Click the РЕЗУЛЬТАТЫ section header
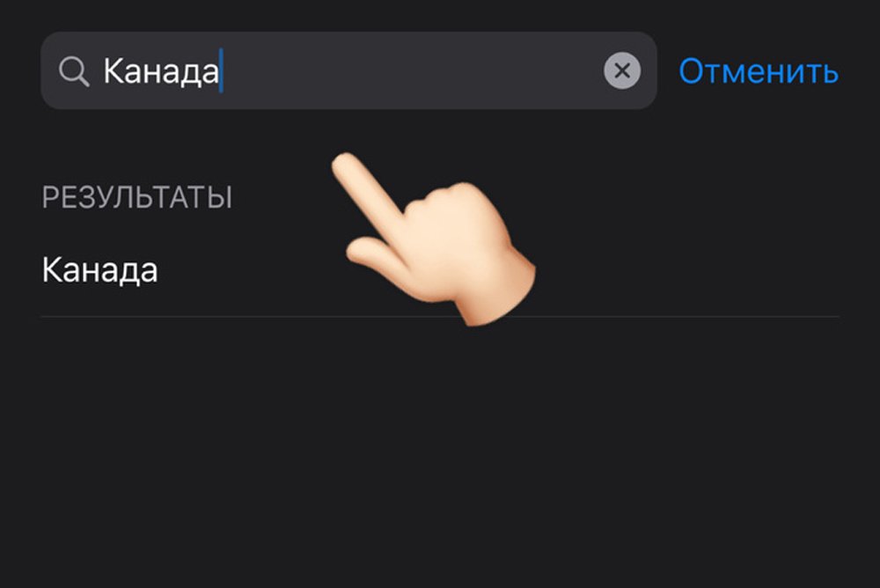Screen dimensions: 880x588 click(136, 198)
